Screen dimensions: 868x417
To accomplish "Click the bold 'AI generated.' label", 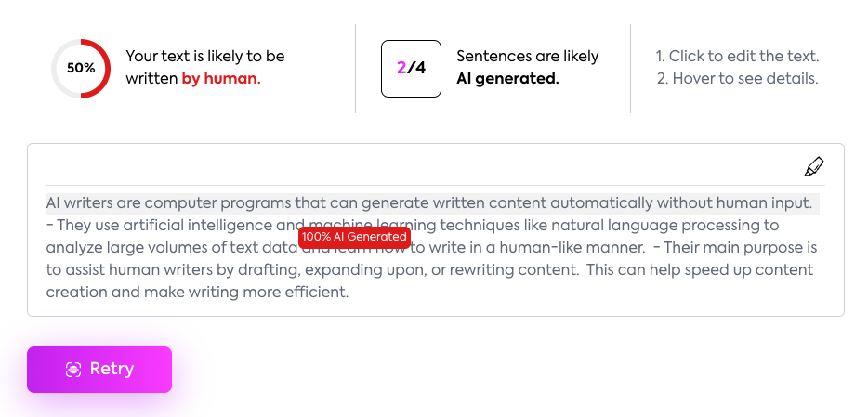I will 507,79.
